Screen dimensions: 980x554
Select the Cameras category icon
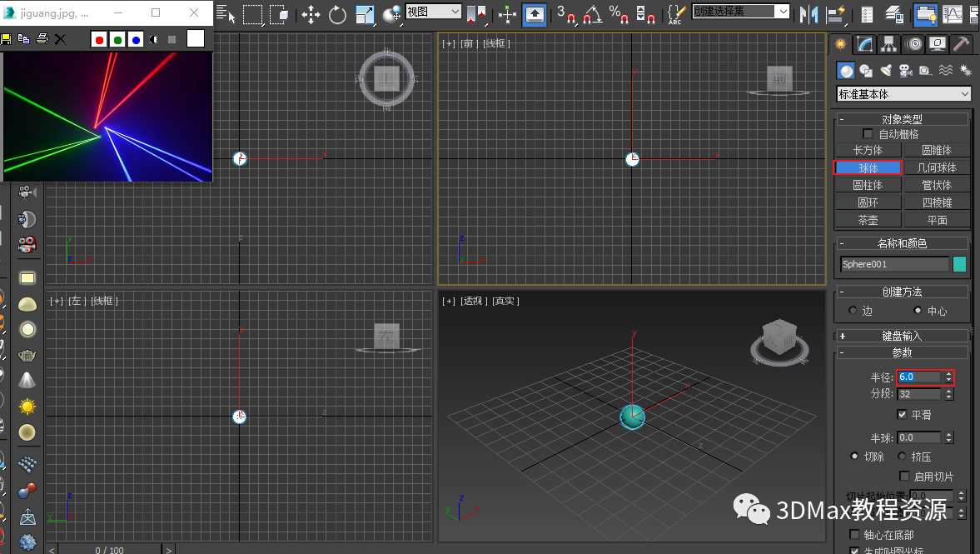click(906, 71)
